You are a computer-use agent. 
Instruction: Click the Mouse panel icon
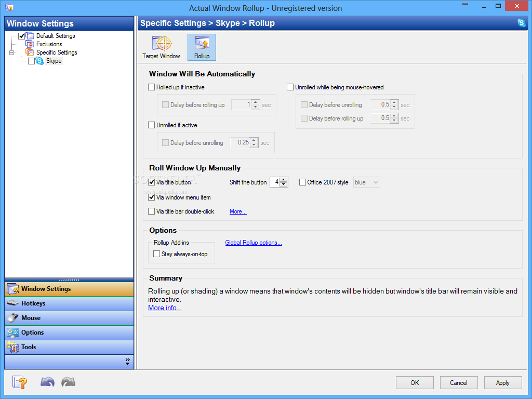pyautogui.click(x=12, y=318)
